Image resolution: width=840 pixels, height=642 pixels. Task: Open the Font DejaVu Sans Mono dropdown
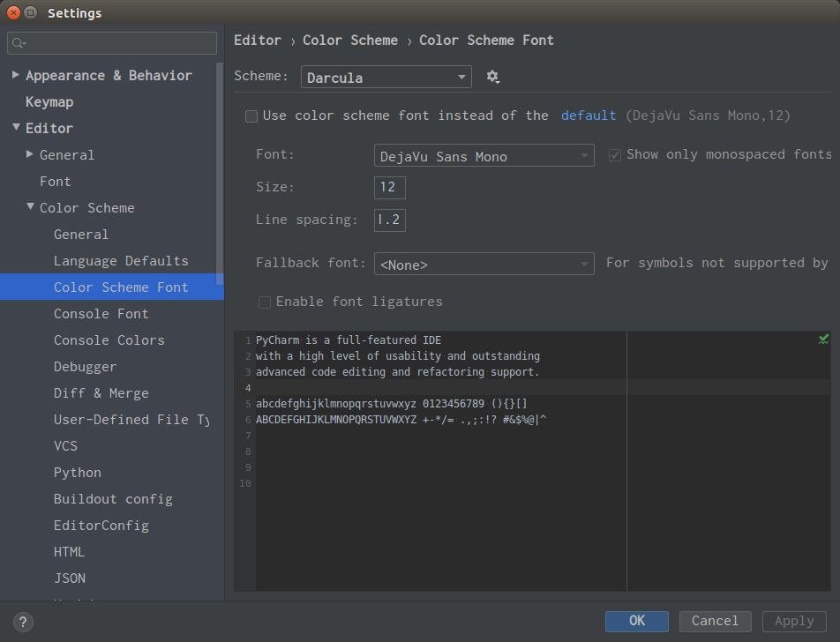tap(484, 156)
